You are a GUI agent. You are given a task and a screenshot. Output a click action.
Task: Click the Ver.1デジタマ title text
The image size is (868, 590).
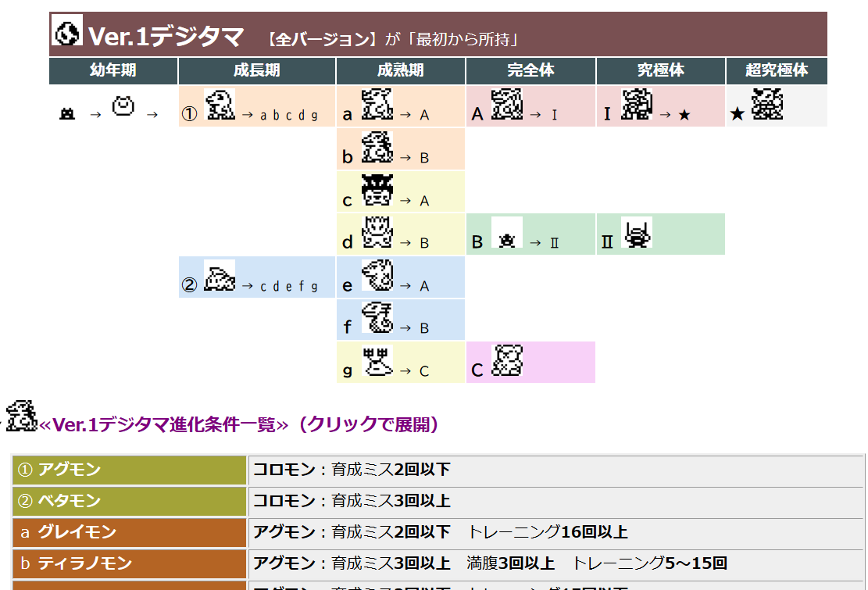click(x=166, y=36)
